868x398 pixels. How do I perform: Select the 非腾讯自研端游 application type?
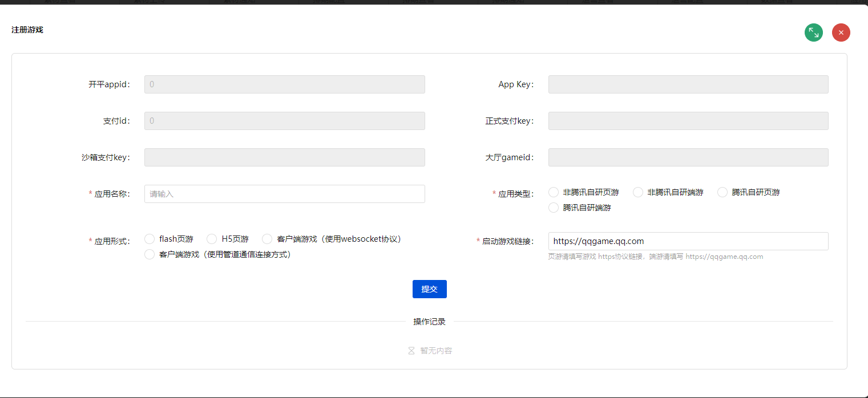click(637, 192)
